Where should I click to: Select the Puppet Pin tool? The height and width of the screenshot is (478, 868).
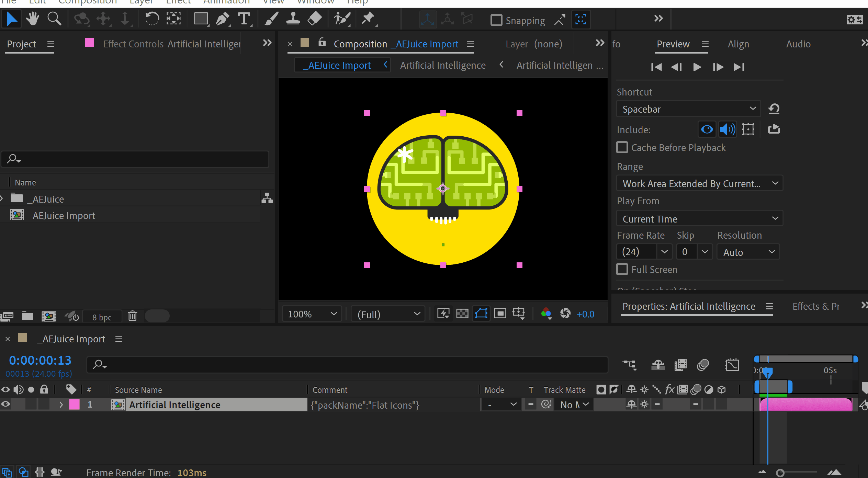tap(368, 19)
